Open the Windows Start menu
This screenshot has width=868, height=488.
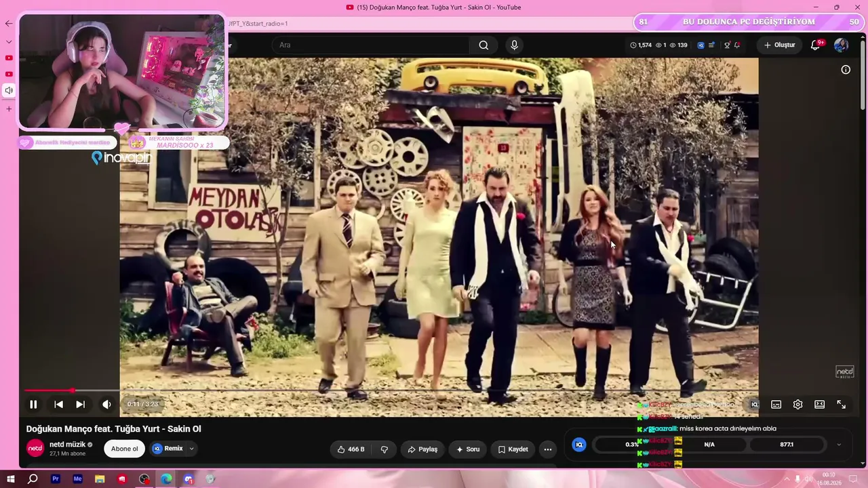click(x=11, y=479)
